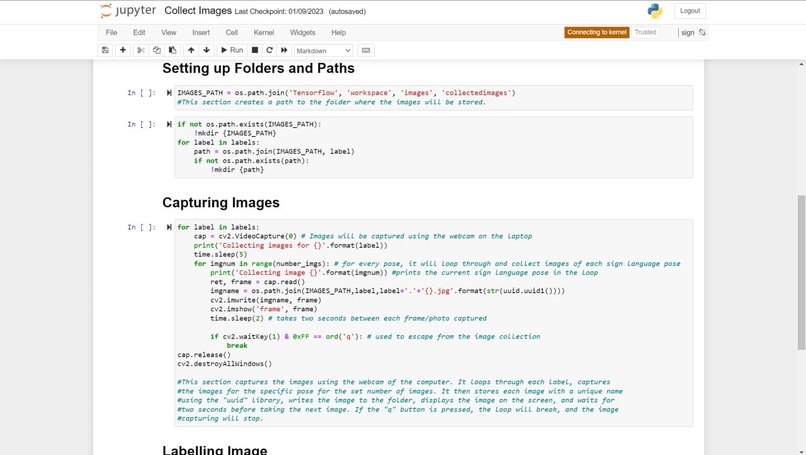Cut selected cells with the scissors icon
Screen dimensions: 806x455
[x=140, y=50]
